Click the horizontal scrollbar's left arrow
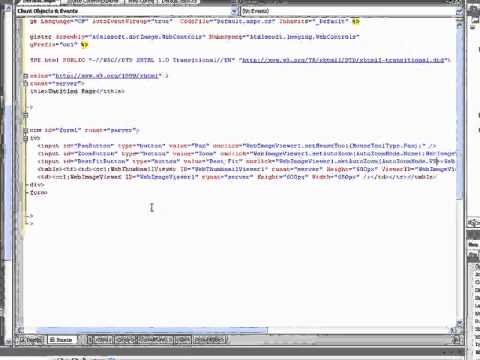 click(x=20, y=330)
